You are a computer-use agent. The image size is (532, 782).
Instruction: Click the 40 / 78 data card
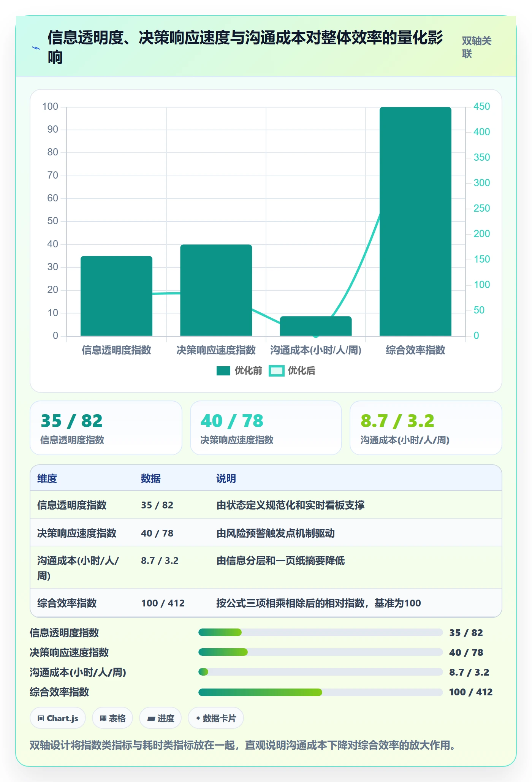[266, 428]
